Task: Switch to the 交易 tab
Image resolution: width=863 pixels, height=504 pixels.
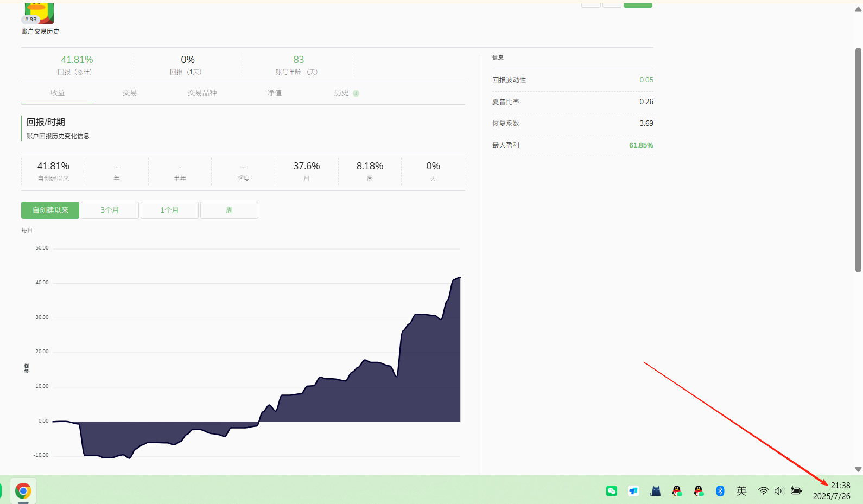Action: pos(130,93)
